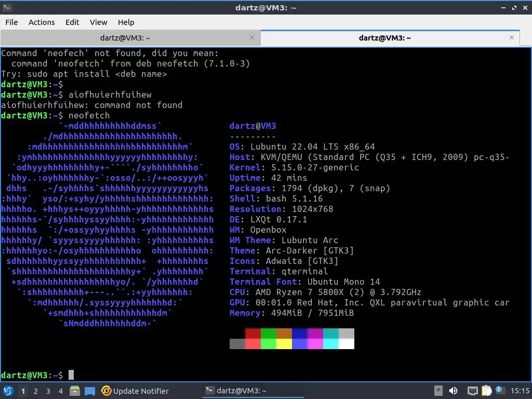Click the bright magenta color block
532x399 pixels.
[x=315, y=344]
